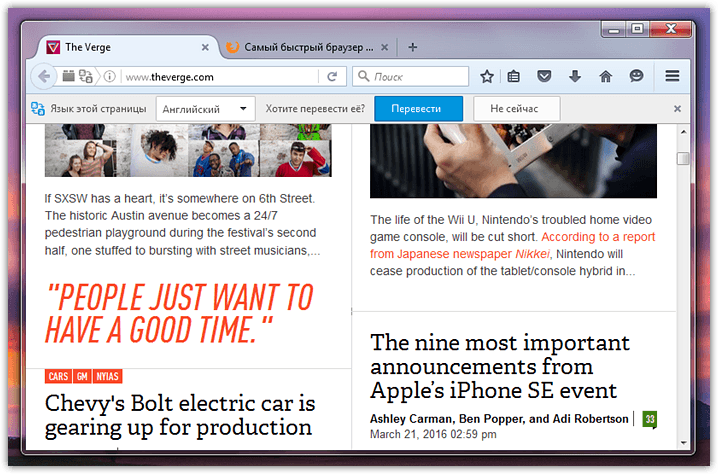The height and width of the screenshot is (474, 718).
Task: Click the browser Back arrow button
Action: click(43, 76)
